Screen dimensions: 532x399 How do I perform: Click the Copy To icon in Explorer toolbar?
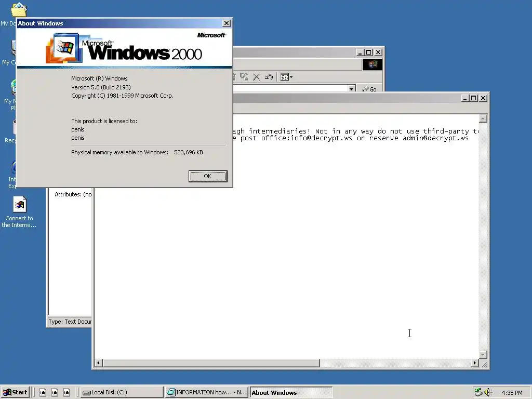pyautogui.click(x=244, y=77)
